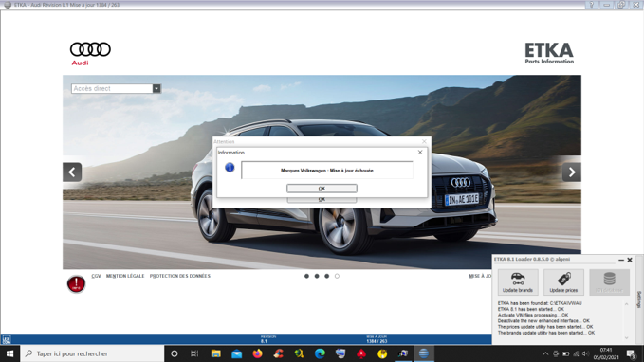Show the previous slide with left arrow
Screen dimensions: 644x362
point(72,172)
